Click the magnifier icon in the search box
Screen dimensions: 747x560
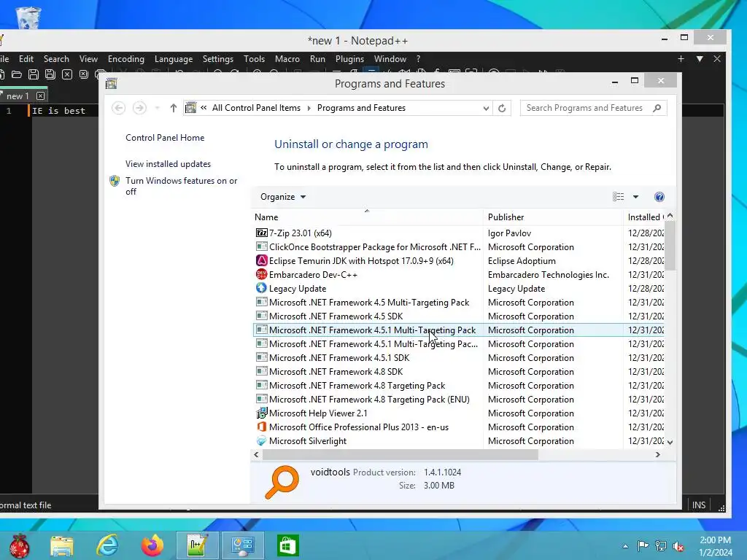point(657,108)
